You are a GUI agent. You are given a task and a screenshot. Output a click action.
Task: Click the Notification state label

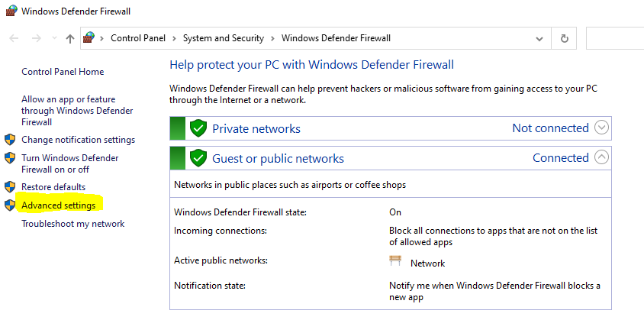(x=210, y=286)
